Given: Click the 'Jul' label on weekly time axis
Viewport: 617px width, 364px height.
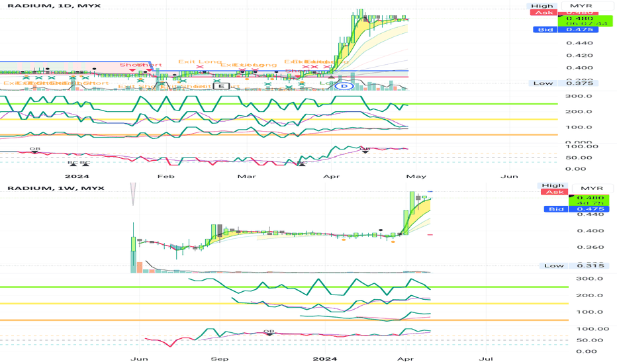Looking at the screenshot, I should tap(486, 359).
